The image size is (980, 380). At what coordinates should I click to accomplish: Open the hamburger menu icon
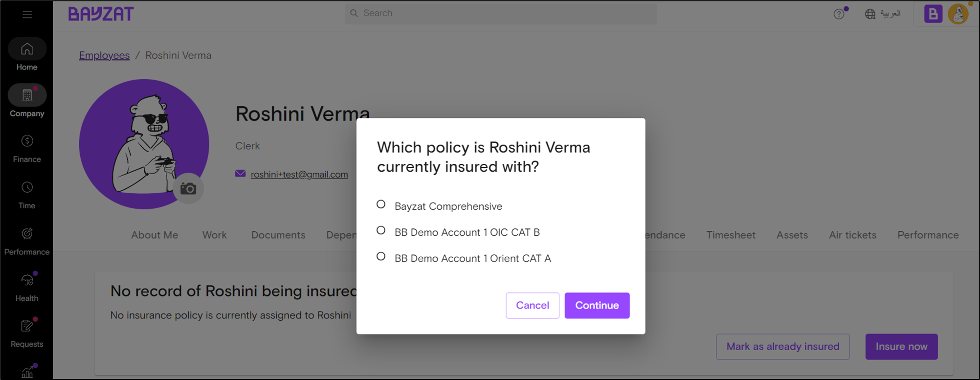coord(27,15)
